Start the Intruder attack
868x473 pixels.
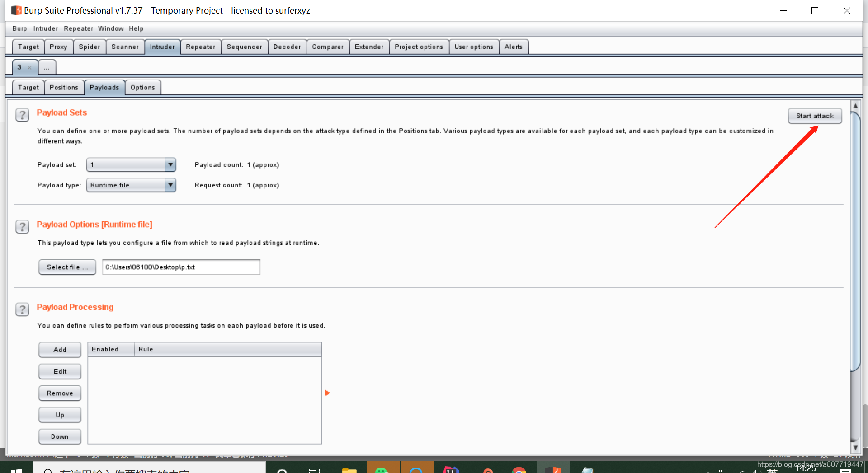coord(815,116)
